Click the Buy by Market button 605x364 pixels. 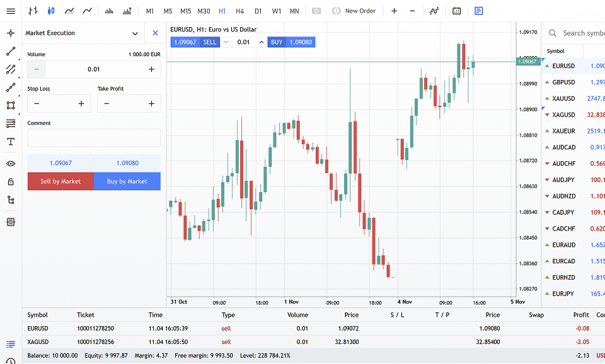127,181
